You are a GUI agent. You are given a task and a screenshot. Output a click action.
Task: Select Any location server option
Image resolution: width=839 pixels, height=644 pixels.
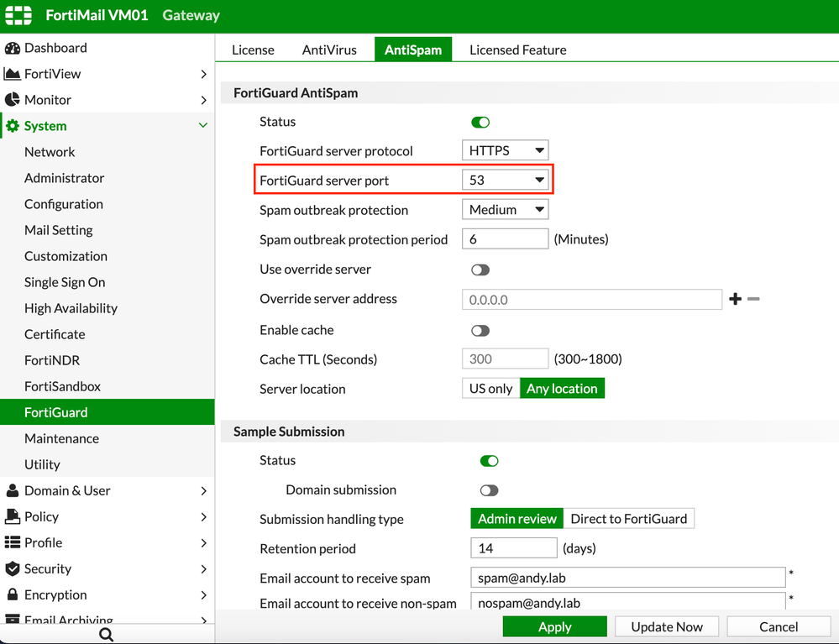(x=562, y=388)
